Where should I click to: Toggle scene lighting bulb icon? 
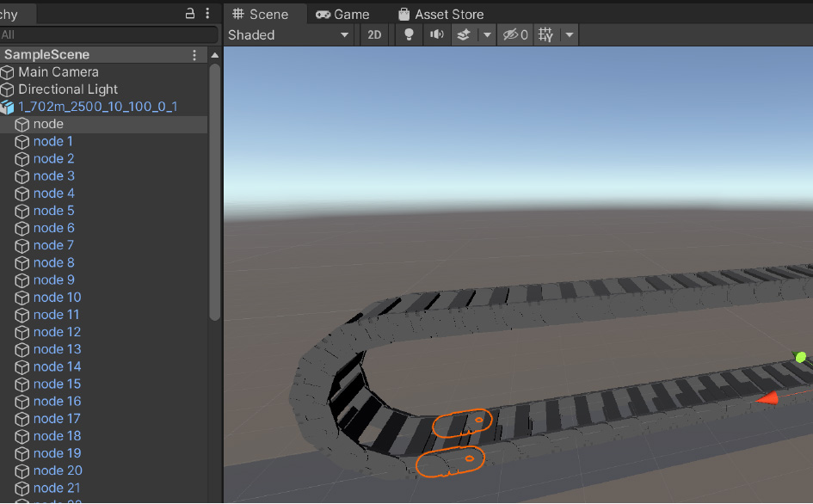point(409,34)
